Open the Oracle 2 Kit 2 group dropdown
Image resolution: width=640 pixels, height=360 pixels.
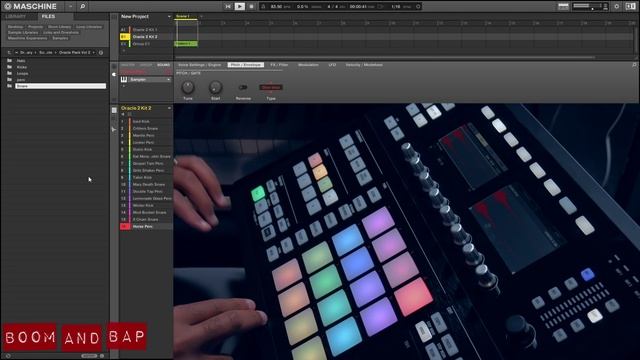point(169,108)
